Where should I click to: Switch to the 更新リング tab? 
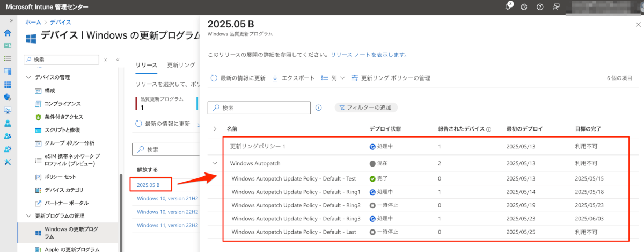point(181,65)
